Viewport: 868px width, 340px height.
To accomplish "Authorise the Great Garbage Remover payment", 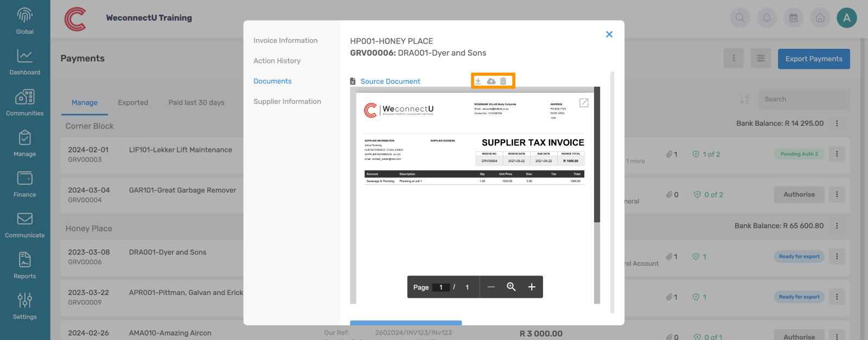I will 799,195.
